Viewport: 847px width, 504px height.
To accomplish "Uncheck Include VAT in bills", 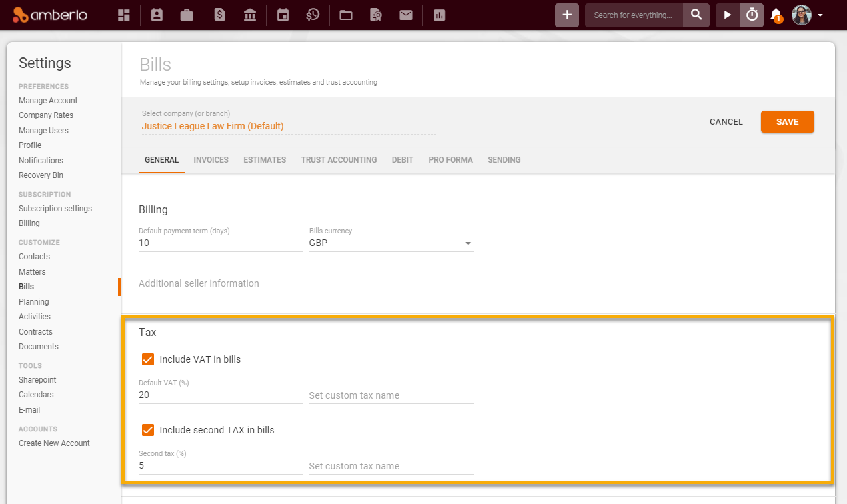I will pos(147,359).
